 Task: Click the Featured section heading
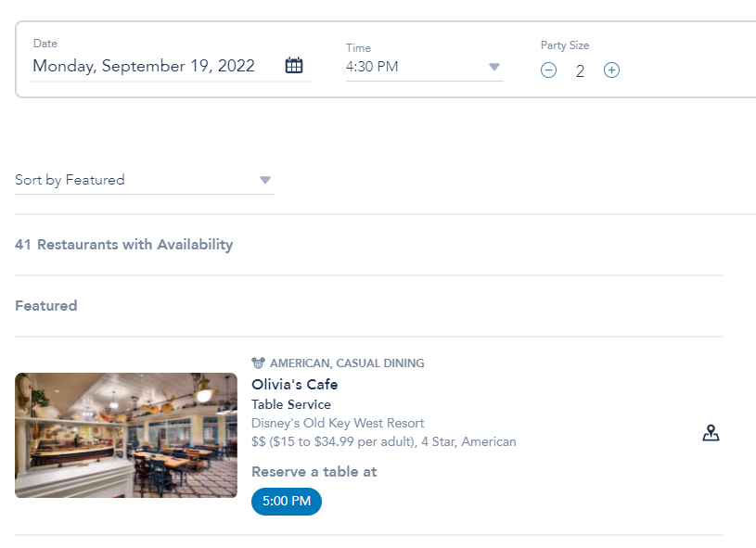click(x=46, y=306)
